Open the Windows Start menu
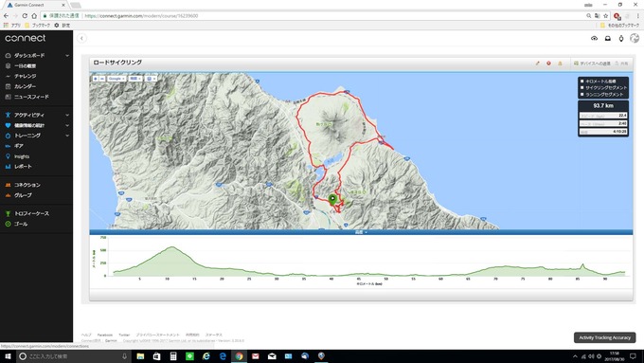Viewport: 644px width, 363px height. point(8,356)
